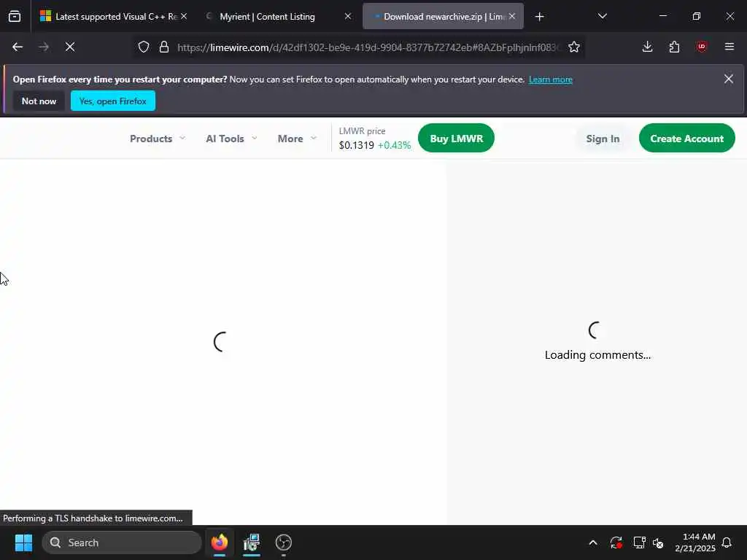Open Firefox View tab list icon
Screen dimensions: 747x560
15,17
